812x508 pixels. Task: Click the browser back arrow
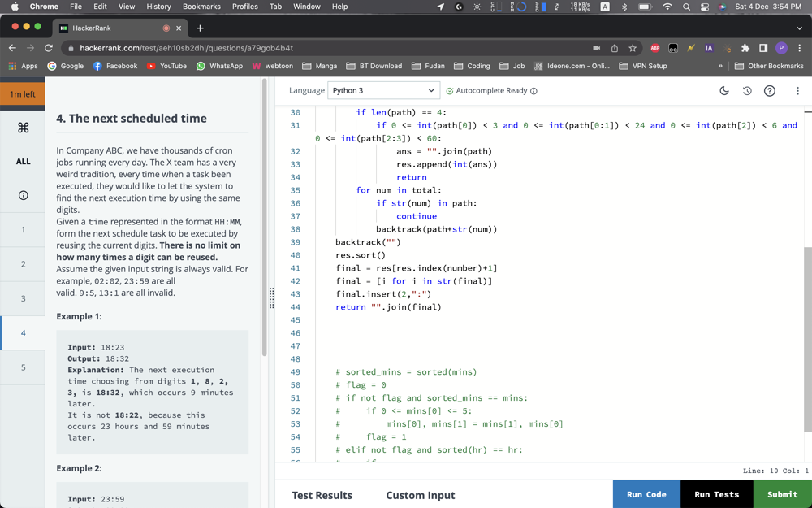pyautogui.click(x=12, y=48)
